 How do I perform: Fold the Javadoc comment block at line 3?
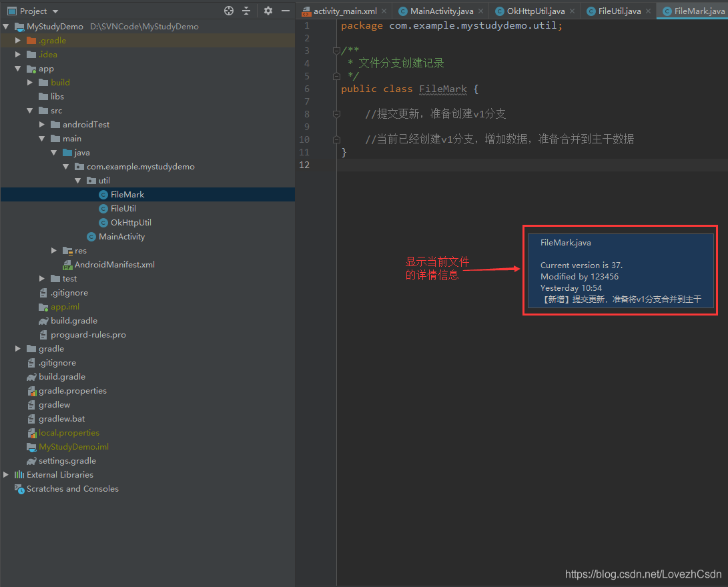[x=337, y=51]
